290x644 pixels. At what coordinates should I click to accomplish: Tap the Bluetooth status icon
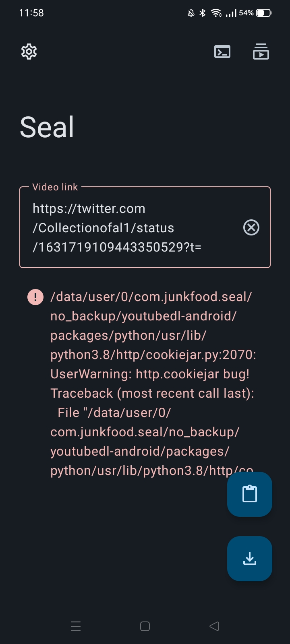click(x=202, y=12)
